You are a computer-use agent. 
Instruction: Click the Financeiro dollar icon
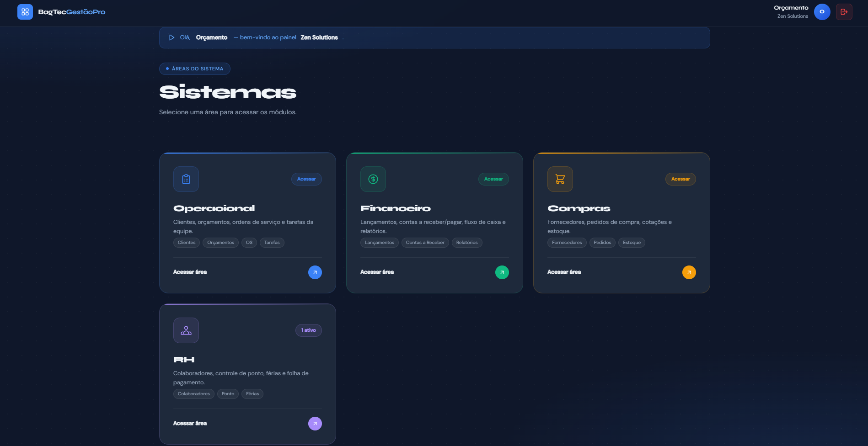373,179
